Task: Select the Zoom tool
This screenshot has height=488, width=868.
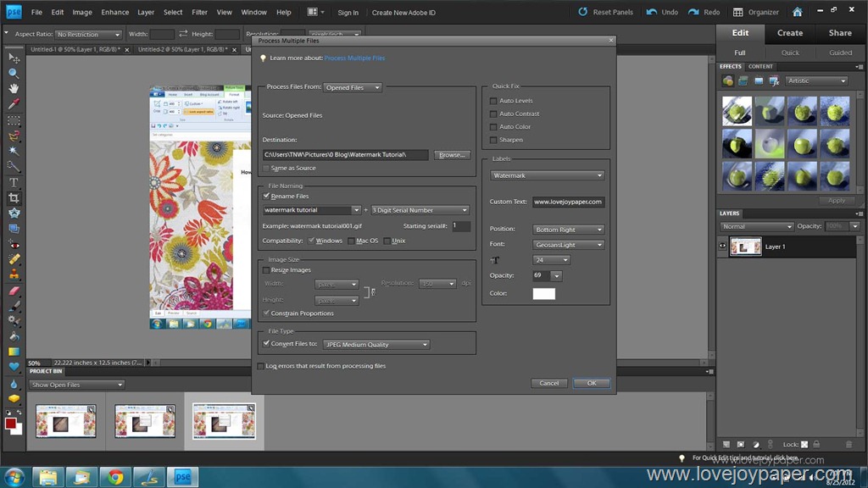Action: coord(14,73)
